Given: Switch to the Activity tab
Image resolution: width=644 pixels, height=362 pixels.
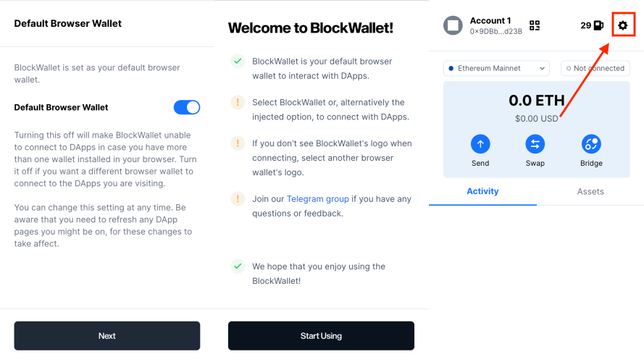Looking at the screenshot, I should tap(482, 191).
